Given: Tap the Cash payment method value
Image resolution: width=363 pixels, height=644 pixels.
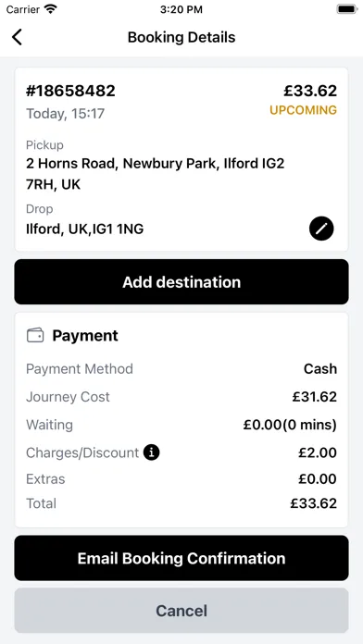Looking at the screenshot, I should pyautogui.click(x=320, y=369).
